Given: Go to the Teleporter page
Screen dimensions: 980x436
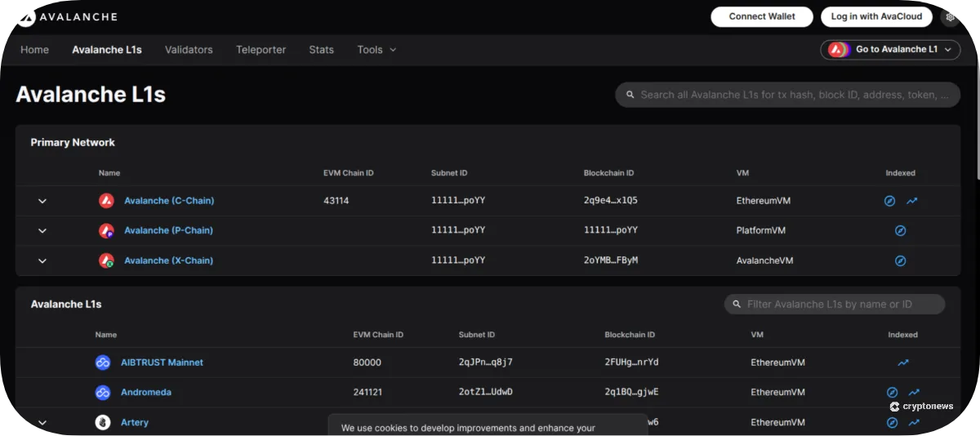Looking at the screenshot, I should [x=261, y=50].
